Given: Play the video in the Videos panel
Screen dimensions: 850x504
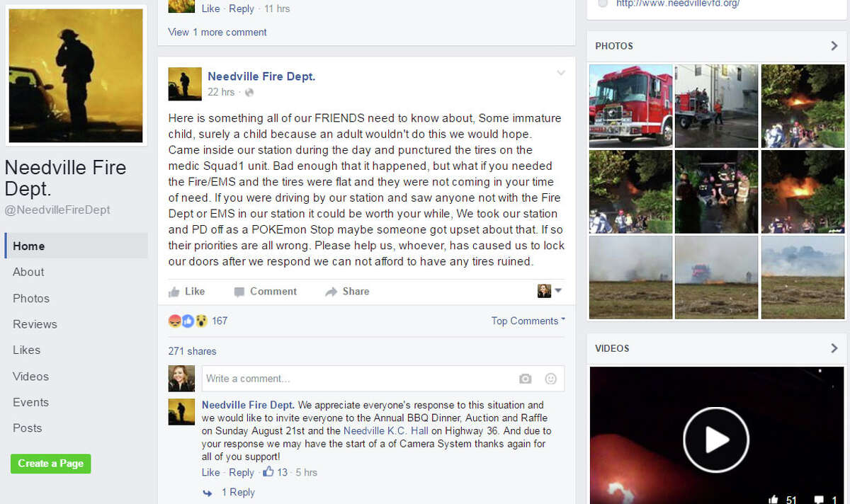Looking at the screenshot, I should click(716, 440).
